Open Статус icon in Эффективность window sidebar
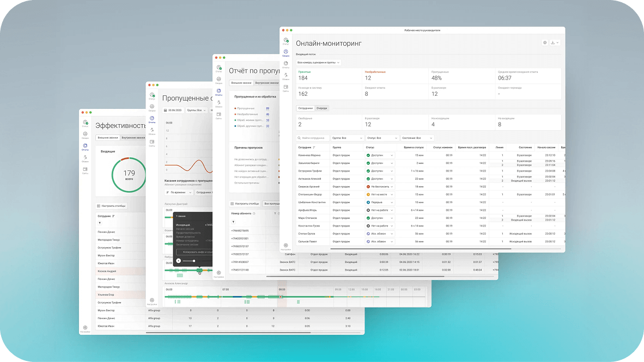Screen dimensions: 644x362 pos(85,122)
